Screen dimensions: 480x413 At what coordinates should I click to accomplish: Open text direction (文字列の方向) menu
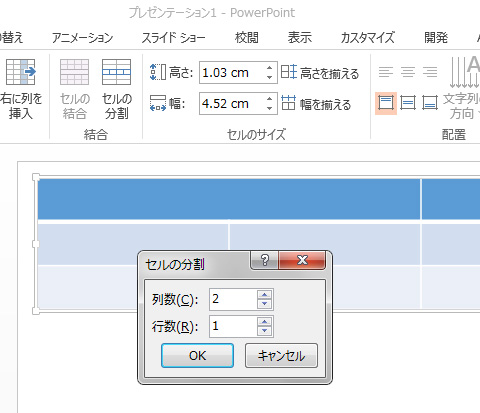pyautogui.click(x=463, y=89)
